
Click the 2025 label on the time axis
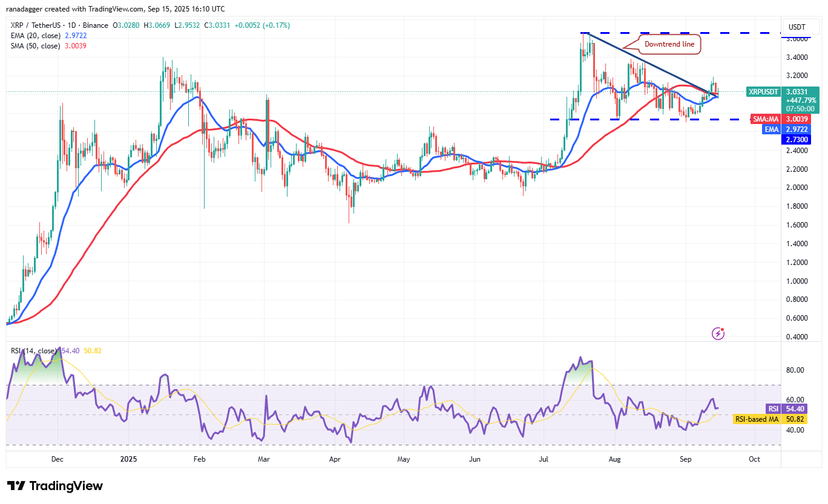[x=127, y=459]
